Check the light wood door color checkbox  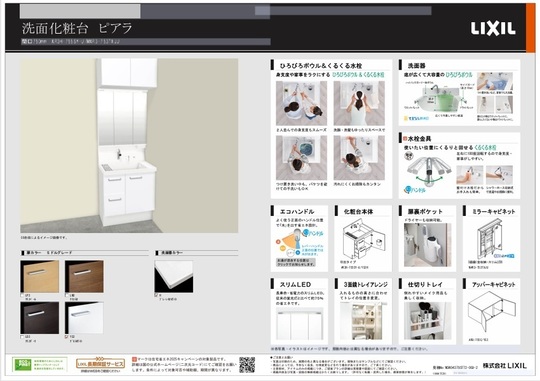(x=22, y=296)
